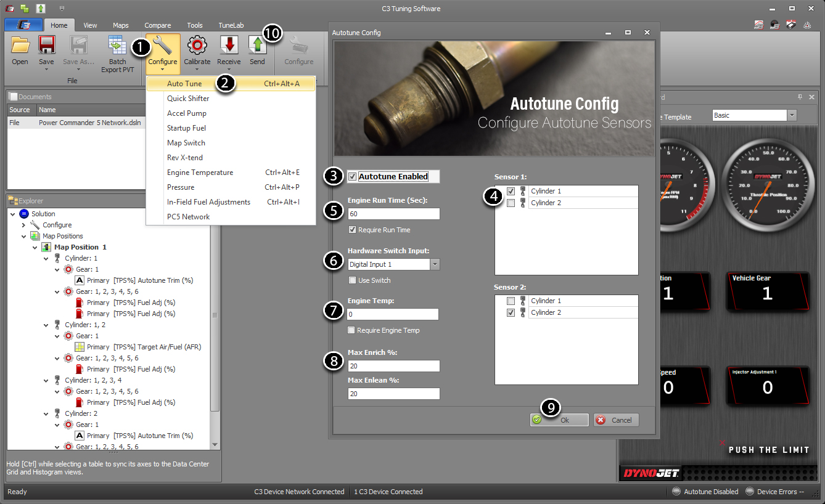Open the TuneLab ribbon tab
The height and width of the screenshot is (504, 825).
tap(231, 25)
